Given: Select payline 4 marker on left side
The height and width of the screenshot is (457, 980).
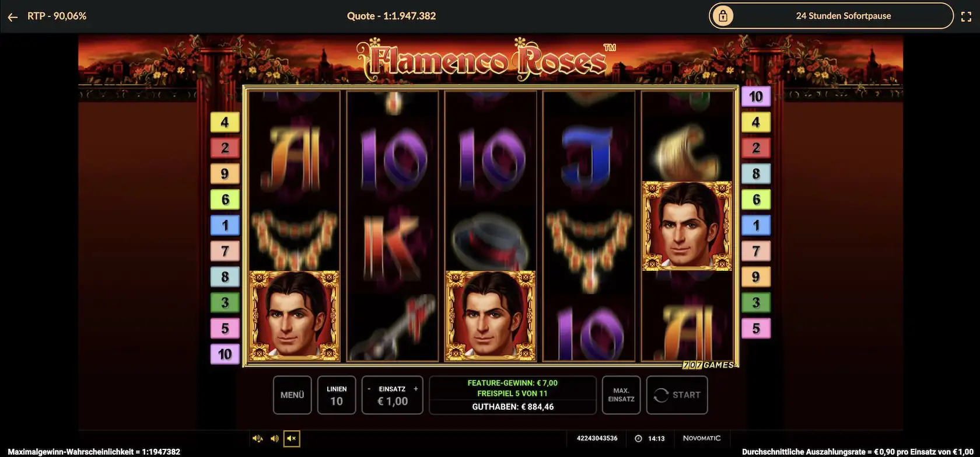Looking at the screenshot, I should pyautogui.click(x=225, y=123).
